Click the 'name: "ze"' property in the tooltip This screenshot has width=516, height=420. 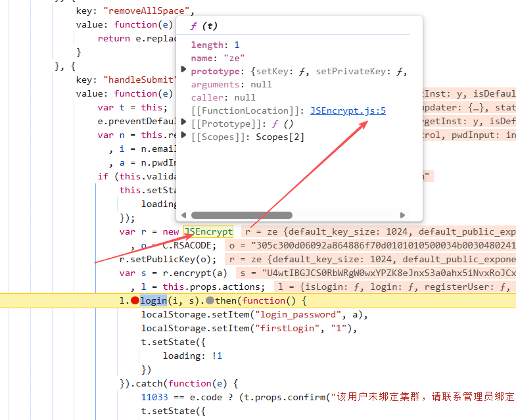tap(218, 58)
